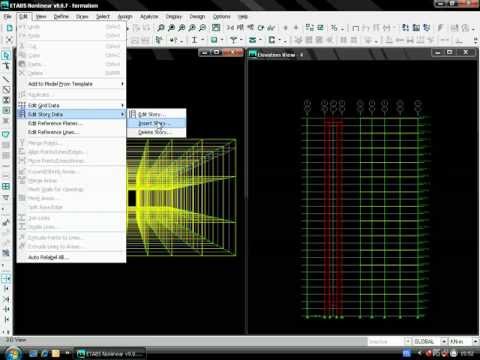Open the Define menu
480x360 pixels.
[61, 16]
